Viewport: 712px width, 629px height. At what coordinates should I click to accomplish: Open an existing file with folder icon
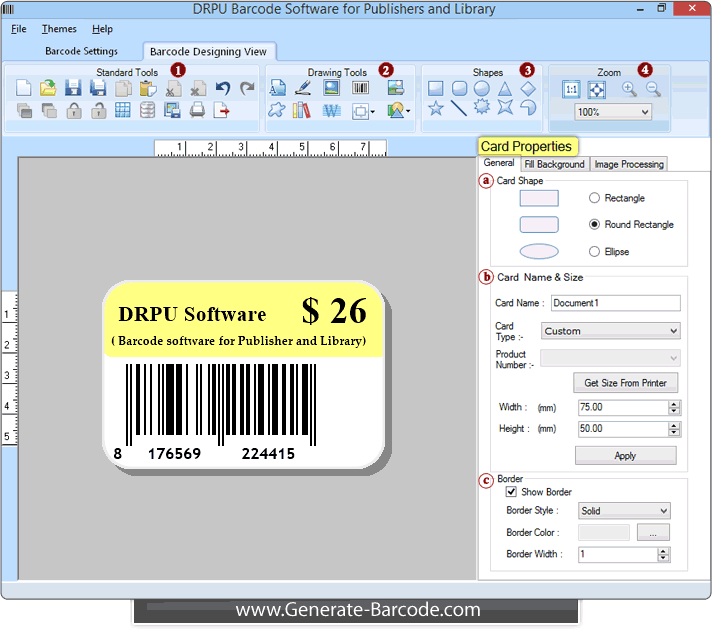(48, 88)
